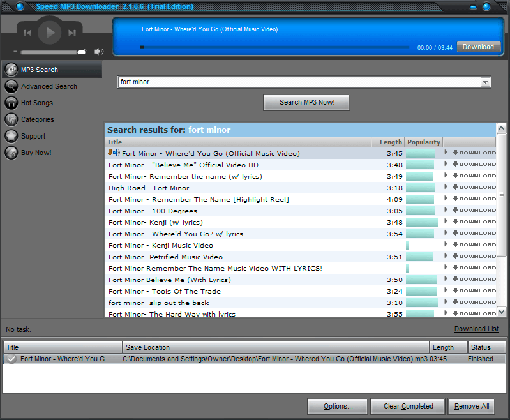Download Fort Minor- Kenji (w/ lyrics)

tap(474, 222)
